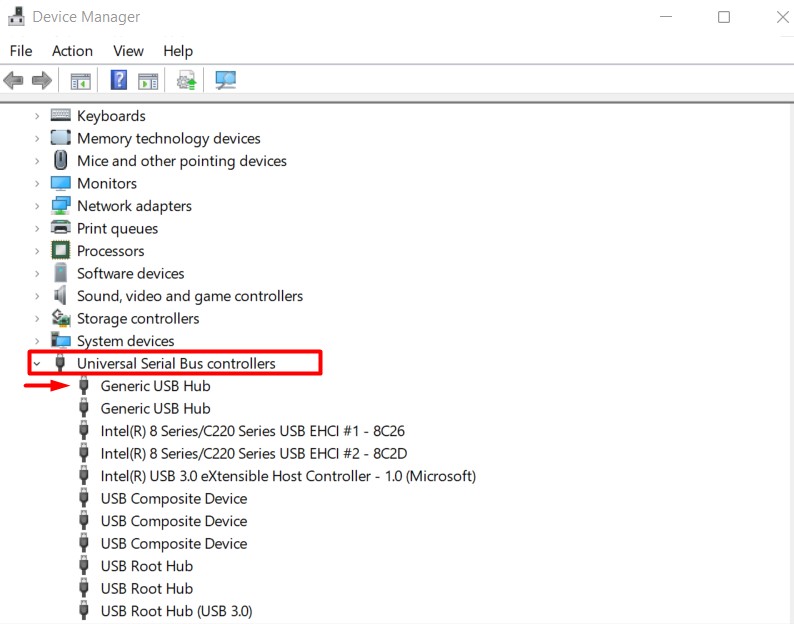The width and height of the screenshot is (794, 624).
Task: Click the System devices icon
Action: click(x=61, y=340)
